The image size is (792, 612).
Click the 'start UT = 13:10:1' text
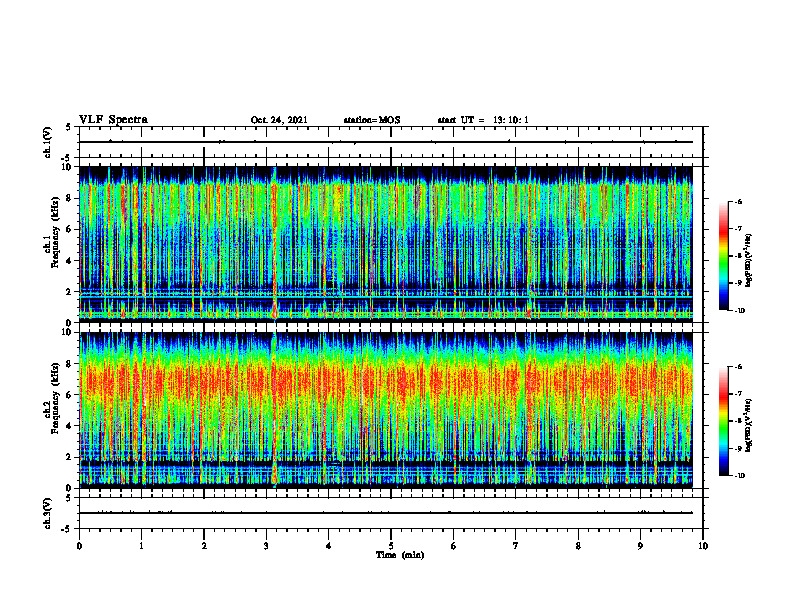point(483,120)
